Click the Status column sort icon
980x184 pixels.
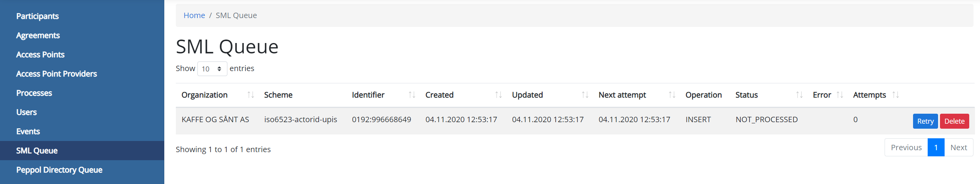(799, 95)
